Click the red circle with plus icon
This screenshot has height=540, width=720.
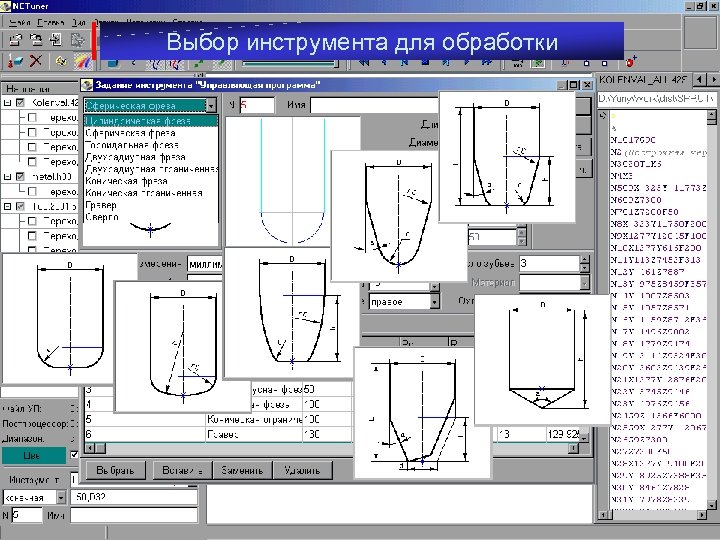631,61
